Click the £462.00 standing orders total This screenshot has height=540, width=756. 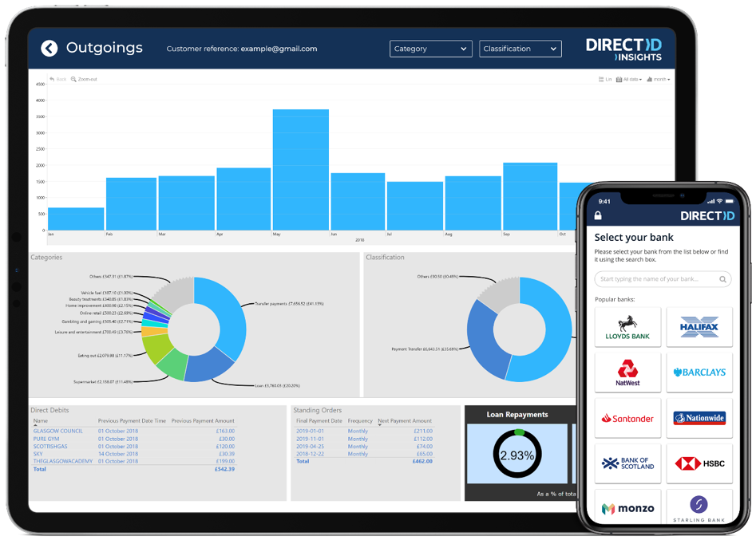[422, 462]
